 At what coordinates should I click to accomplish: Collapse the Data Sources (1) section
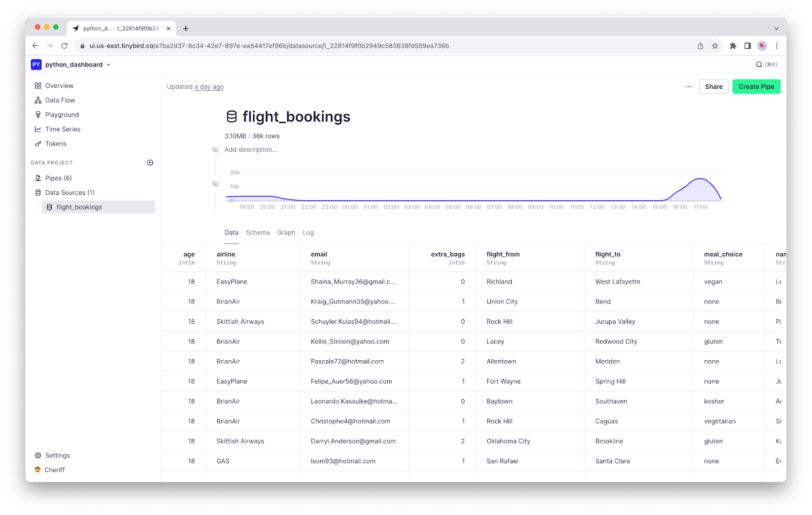[x=70, y=193]
